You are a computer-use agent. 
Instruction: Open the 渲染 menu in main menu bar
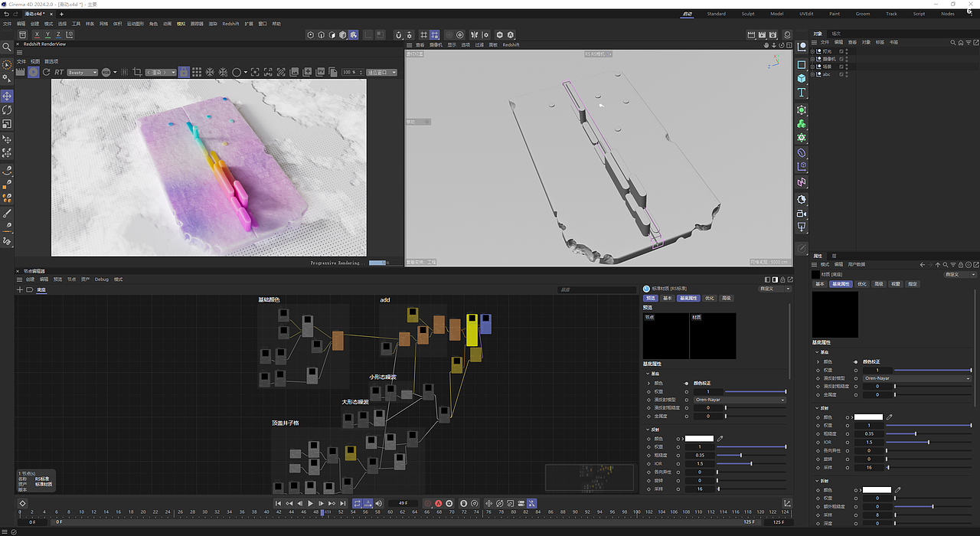click(x=213, y=24)
